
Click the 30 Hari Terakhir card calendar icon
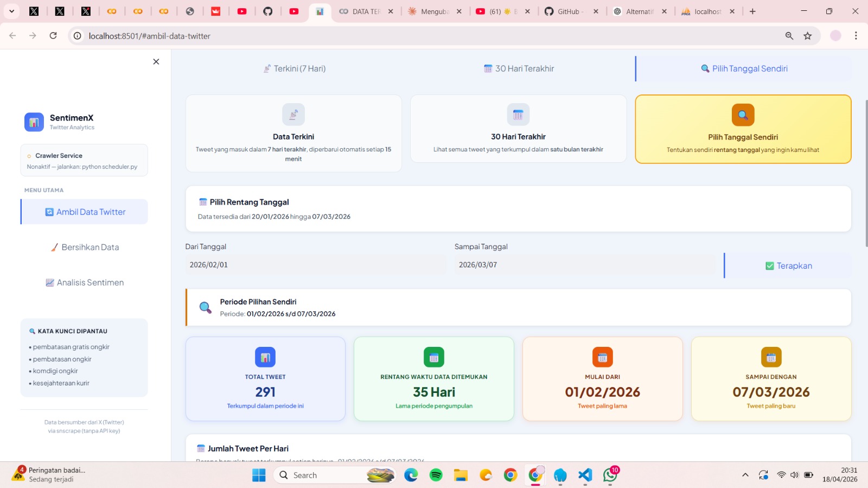point(518,115)
